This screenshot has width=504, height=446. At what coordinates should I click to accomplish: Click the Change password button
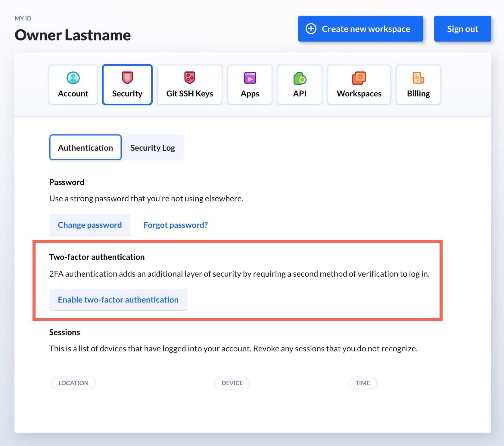pyautogui.click(x=90, y=225)
